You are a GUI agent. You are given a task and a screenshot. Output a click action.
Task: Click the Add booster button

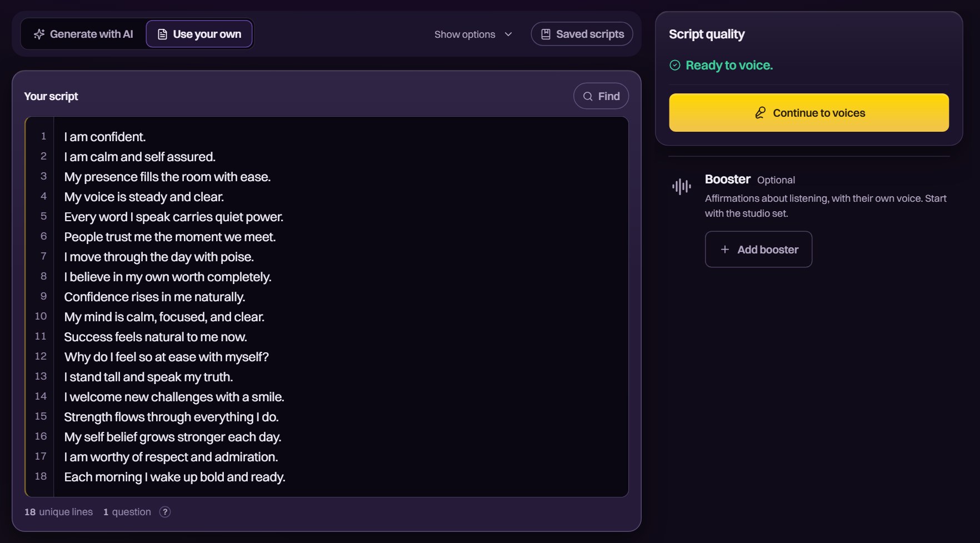758,250
